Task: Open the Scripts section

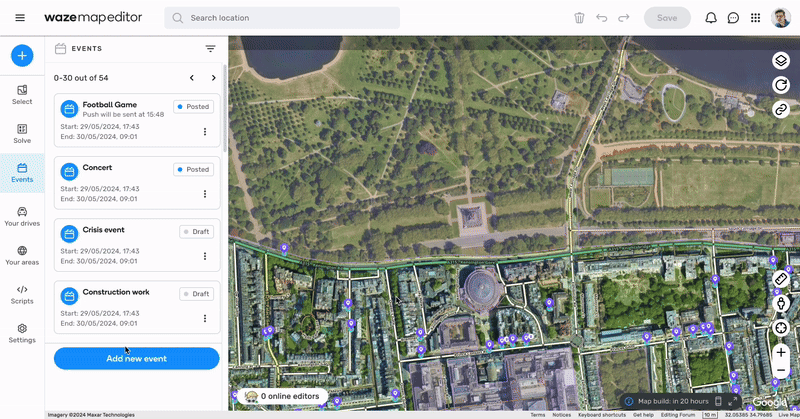Action: pyautogui.click(x=22, y=294)
